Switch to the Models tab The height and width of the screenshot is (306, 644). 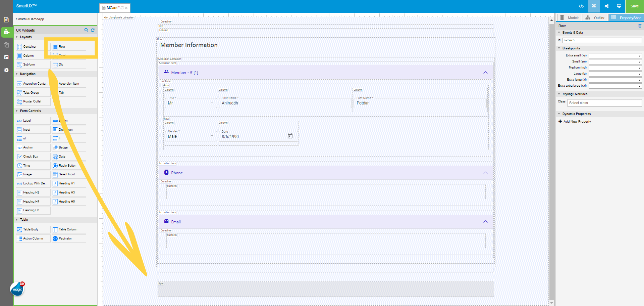pyautogui.click(x=569, y=17)
